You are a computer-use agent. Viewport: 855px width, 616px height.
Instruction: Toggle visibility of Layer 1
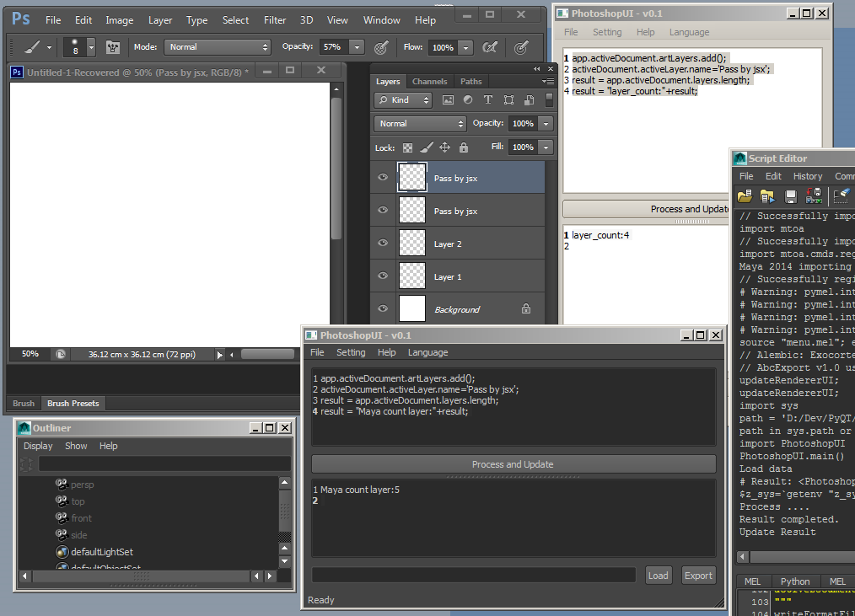[383, 276]
